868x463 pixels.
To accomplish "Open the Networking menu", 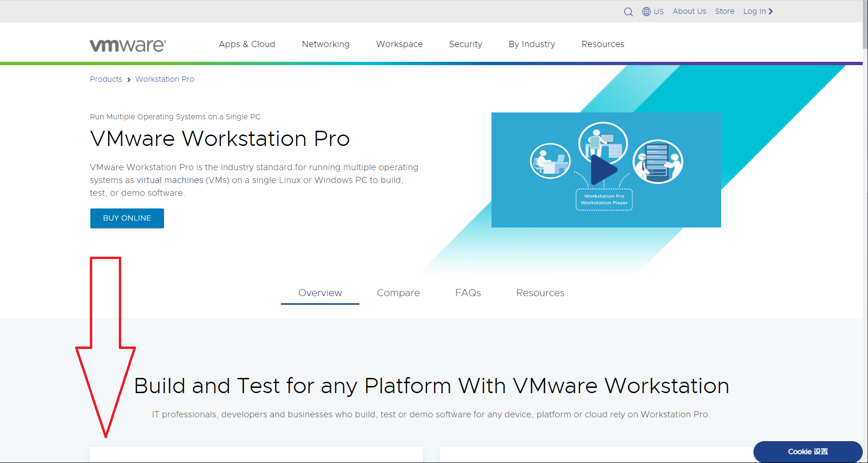I will pyautogui.click(x=326, y=44).
